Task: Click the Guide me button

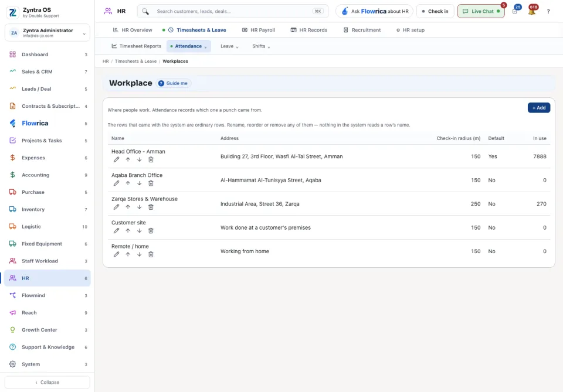Action: pos(174,83)
